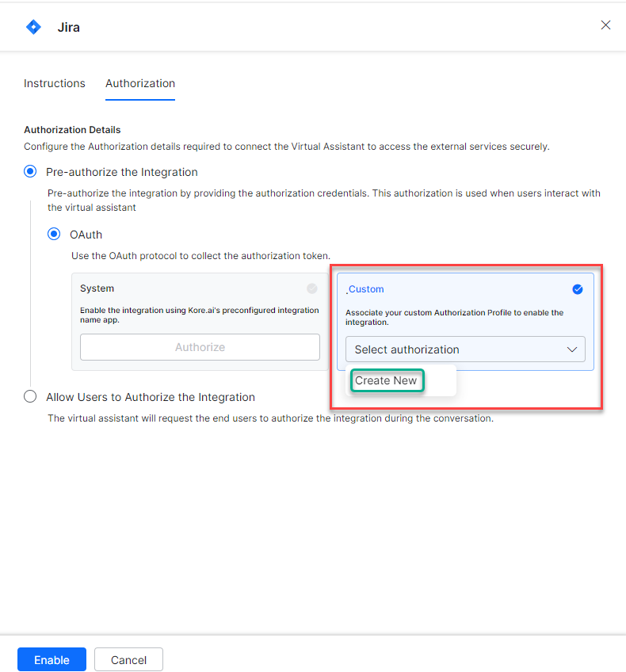Click the Authorize button in System card
The width and height of the screenshot is (626, 672).
(x=200, y=347)
